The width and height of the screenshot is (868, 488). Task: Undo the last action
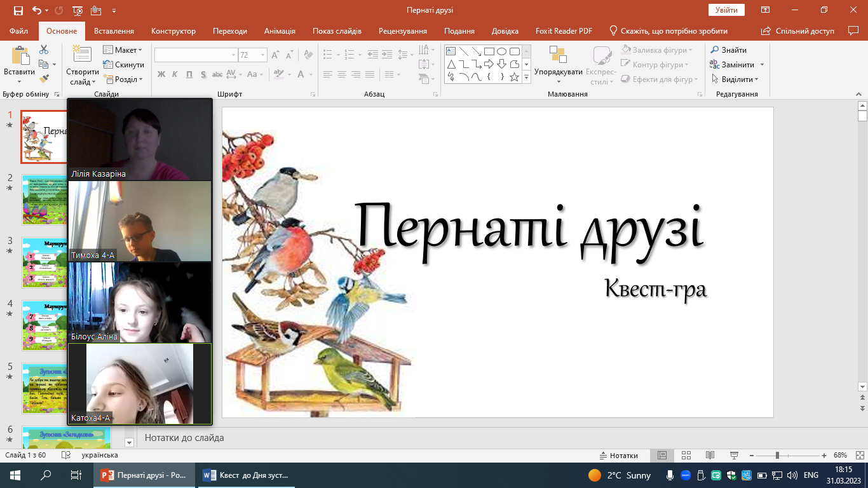pyautogui.click(x=37, y=10)
